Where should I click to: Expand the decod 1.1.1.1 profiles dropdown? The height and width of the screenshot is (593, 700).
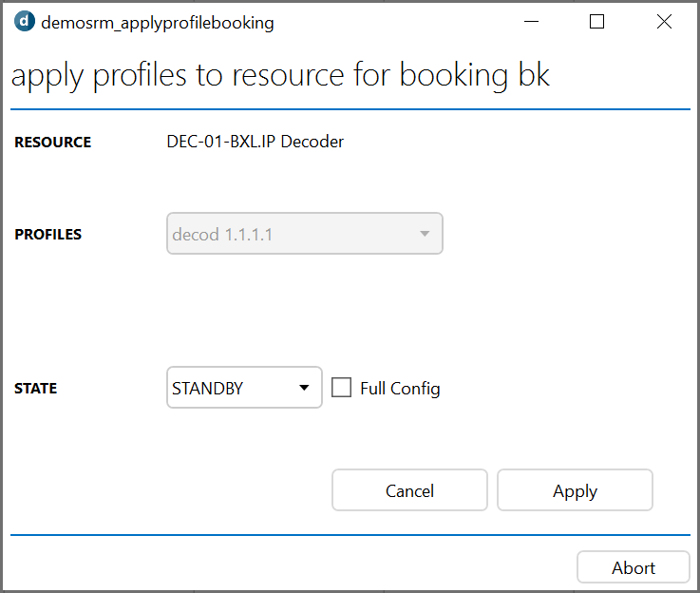[x=305, y=234]
